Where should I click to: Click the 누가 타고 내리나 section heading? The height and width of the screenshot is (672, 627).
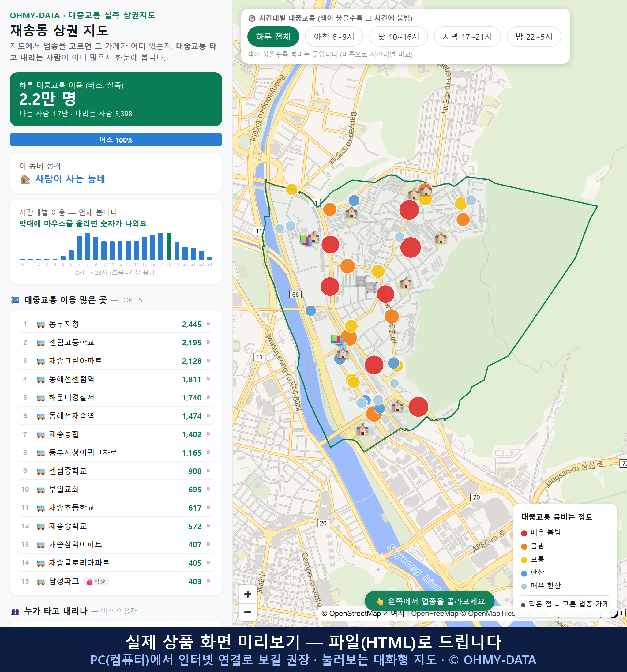(56, 611)
